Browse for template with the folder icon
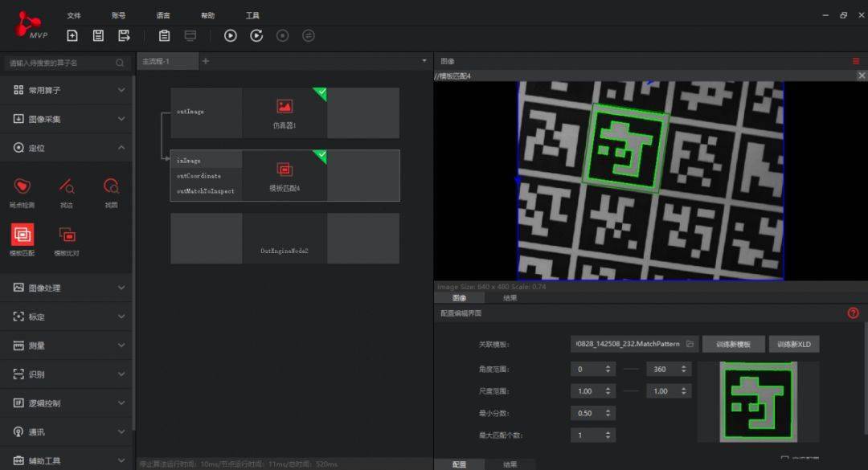Viewport: 868px width, 470px height. pyautogui.click(x=690, y=344)
